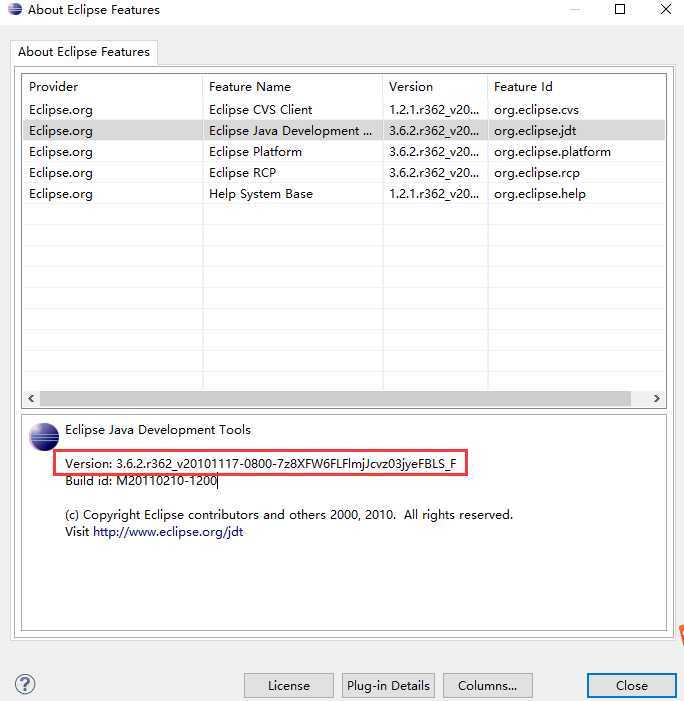Sort by the Feature Name column header
The height and width of the screenshot is (701, 684).
tap(293, 86)
